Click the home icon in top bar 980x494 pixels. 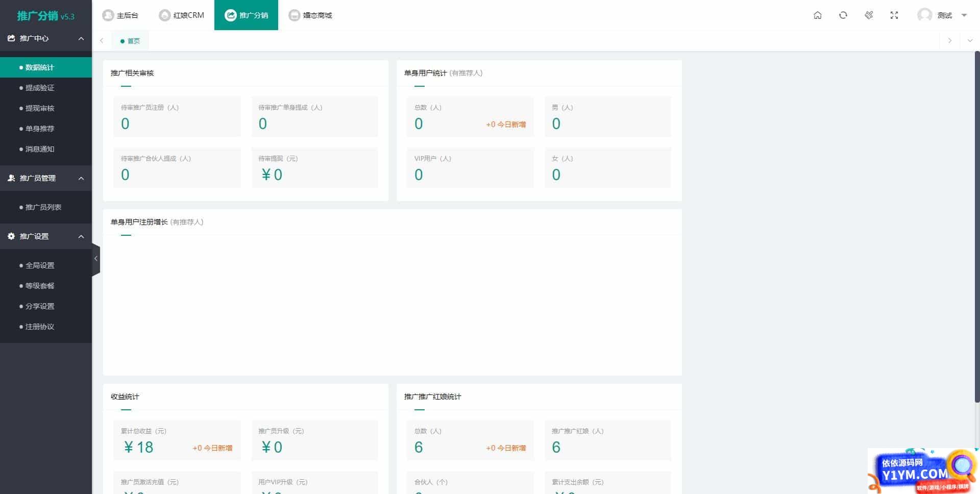point(817,15)
